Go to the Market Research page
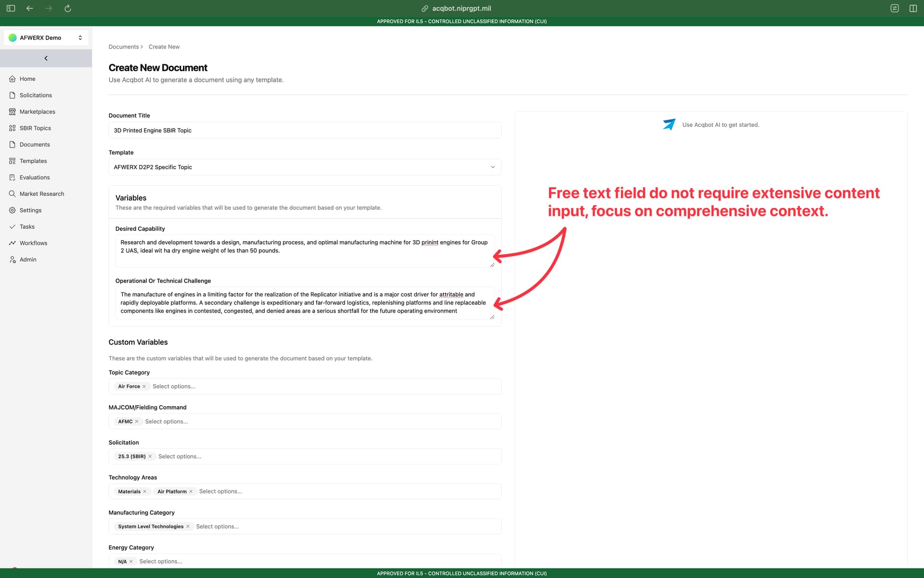Image resolution: width=924 pixels, height=578 pixels. [42, 194]
